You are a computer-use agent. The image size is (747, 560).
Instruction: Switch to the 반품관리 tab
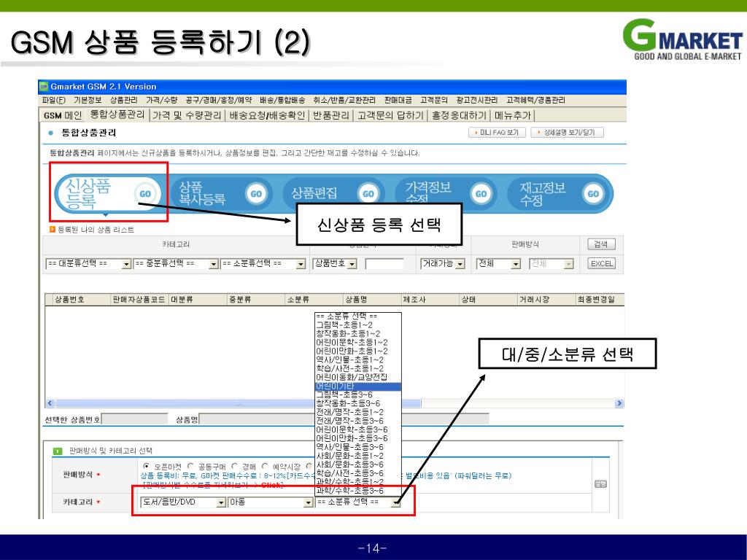pyautogui.click(x=331, y=115)
